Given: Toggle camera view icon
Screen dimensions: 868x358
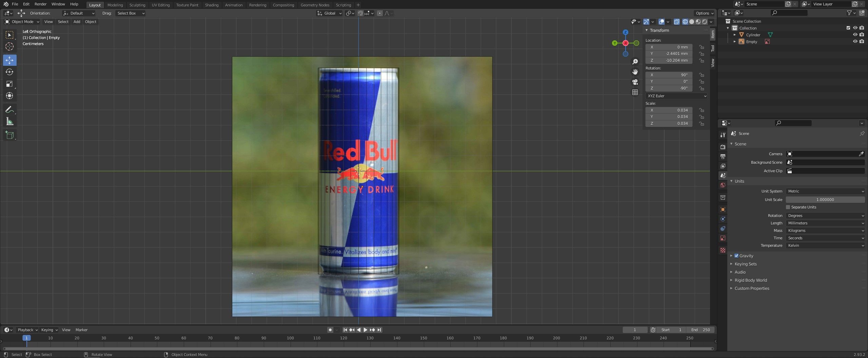Looking at the screenshot, I should [635, 82].
